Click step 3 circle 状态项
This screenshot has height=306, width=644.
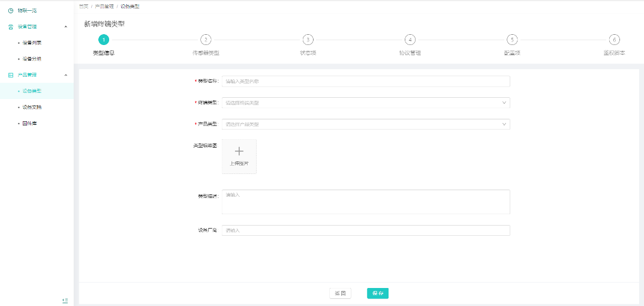(308, 40)
